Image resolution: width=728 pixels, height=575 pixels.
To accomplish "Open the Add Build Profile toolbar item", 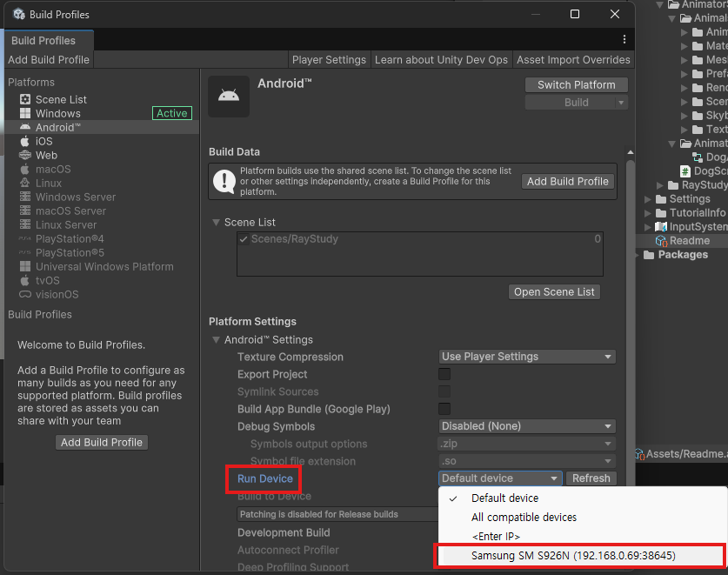I will (49, 60).
